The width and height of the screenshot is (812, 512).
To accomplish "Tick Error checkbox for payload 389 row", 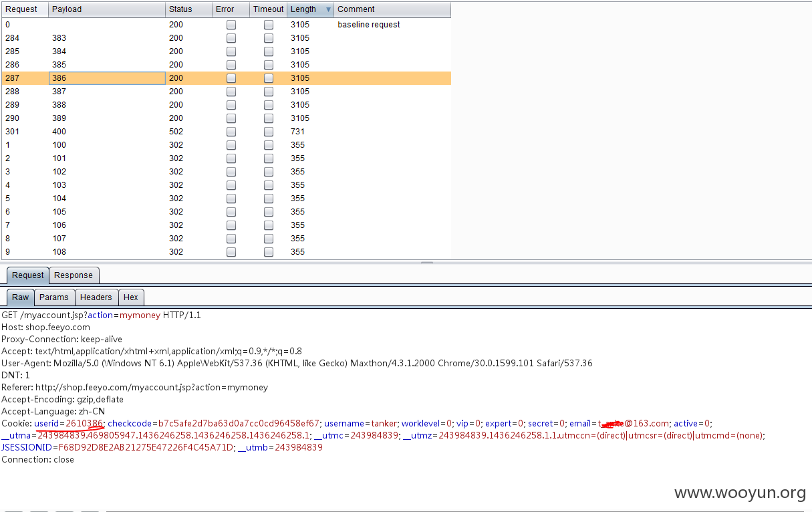I will tap(231, 118).
